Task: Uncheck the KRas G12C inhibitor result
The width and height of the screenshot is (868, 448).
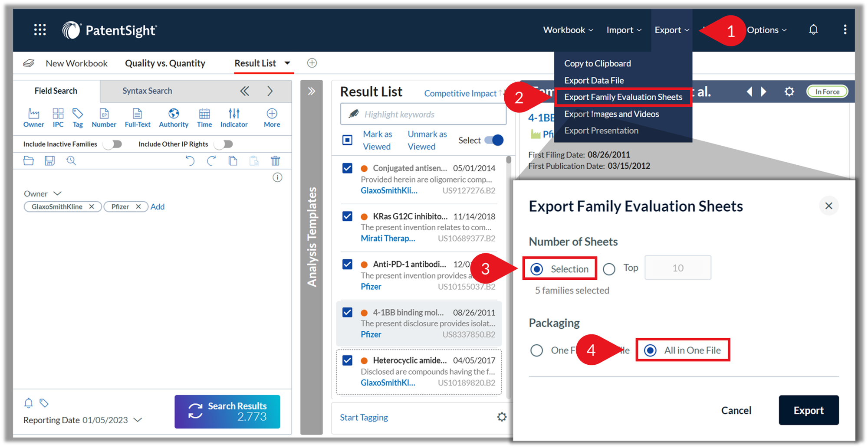Action: 347,216
